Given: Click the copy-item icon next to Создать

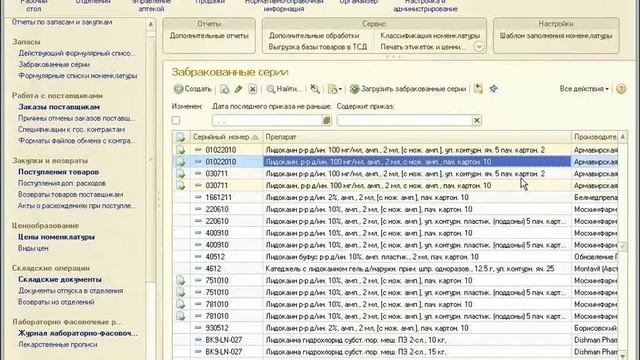Looking at the screenshot, I should pos(224,89).
